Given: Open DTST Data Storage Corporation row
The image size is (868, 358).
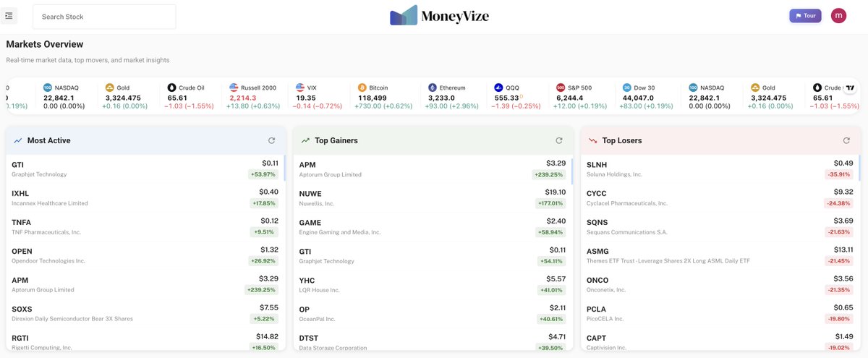Looking at the screenshot, I should (x=433, y=341).
